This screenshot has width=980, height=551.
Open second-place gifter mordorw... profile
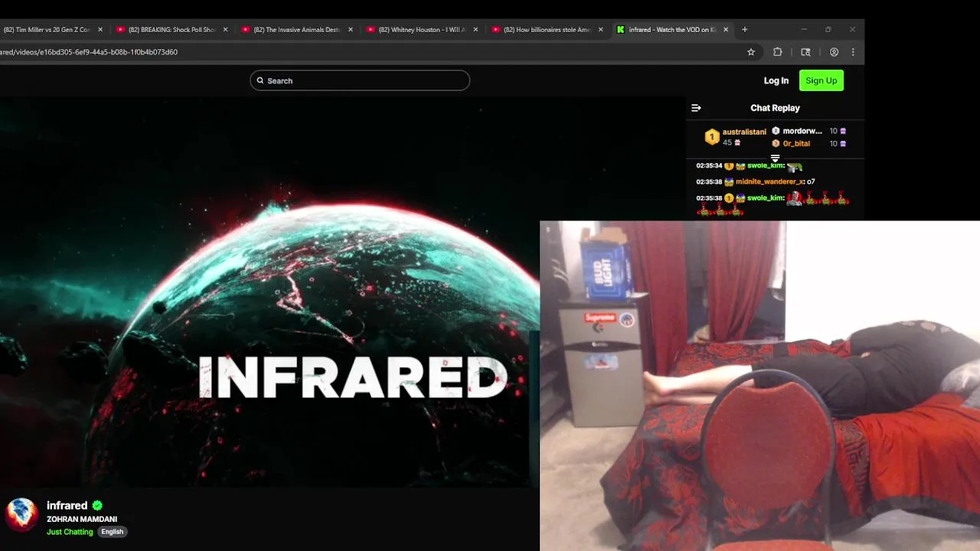pyautogui.click(x=802, y=131)
